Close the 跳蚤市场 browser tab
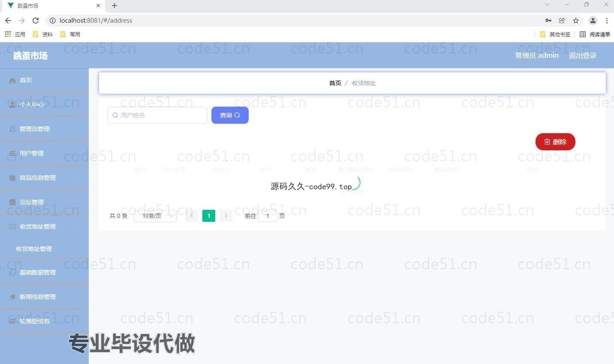 pos(98,6)
